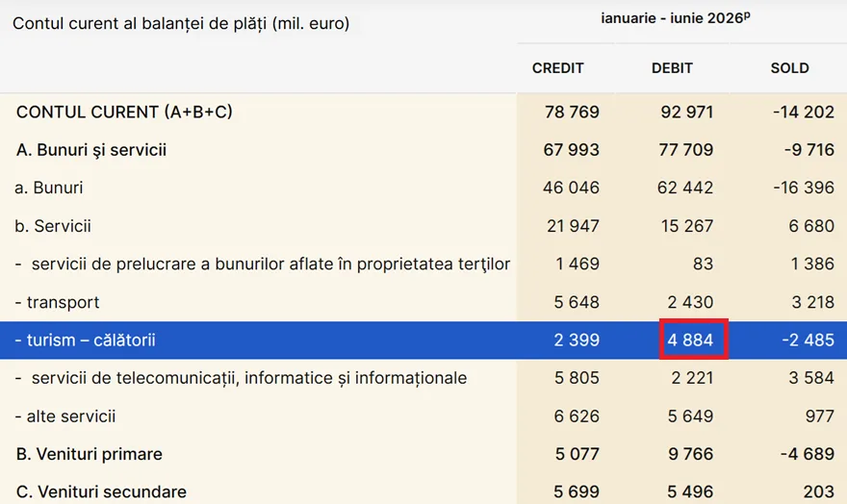The width and height of the screenshot is (847, 504).
Task: Select the 'CONTUL CURENT (A+B+C)' row label
Action: tap(124, 112)
